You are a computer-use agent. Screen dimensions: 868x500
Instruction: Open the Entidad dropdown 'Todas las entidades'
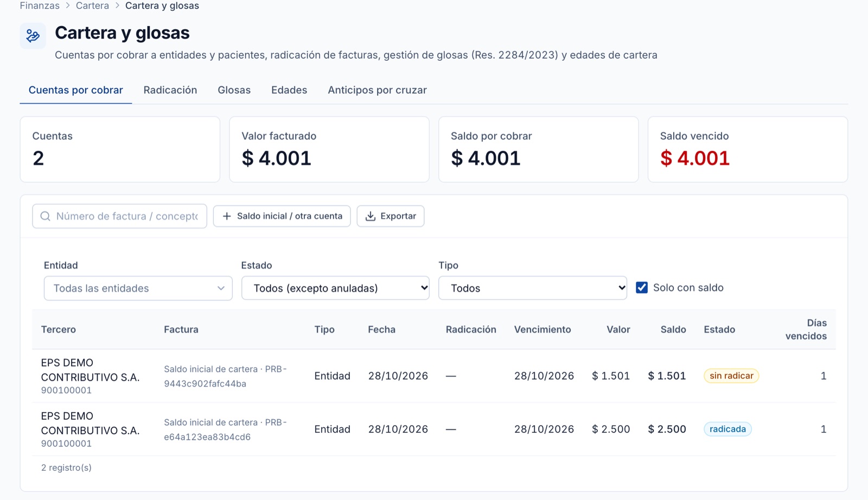138,288
